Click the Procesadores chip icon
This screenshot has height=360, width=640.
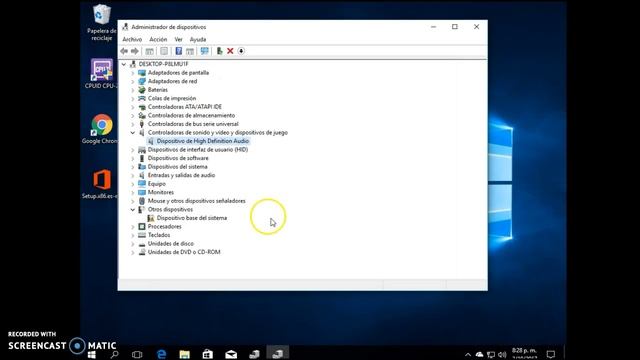[142, 227]
